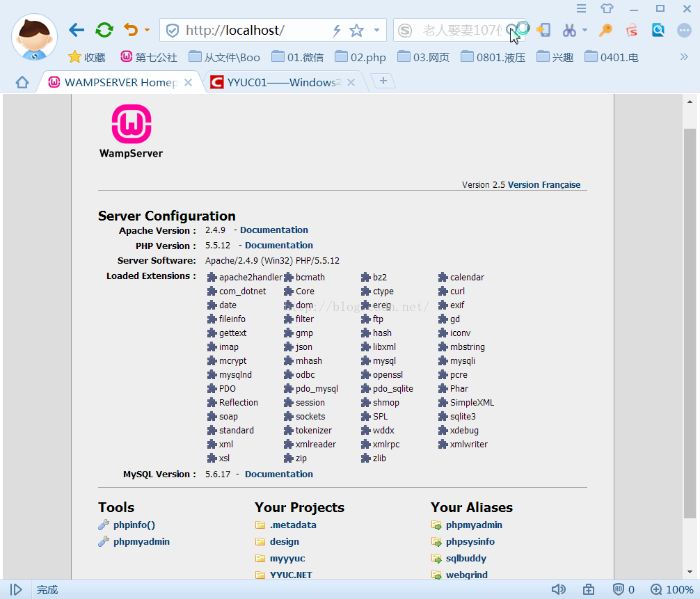The height and width of the screenshot is (599, 700).
Task: Open the design project folder
Action: 285,541
